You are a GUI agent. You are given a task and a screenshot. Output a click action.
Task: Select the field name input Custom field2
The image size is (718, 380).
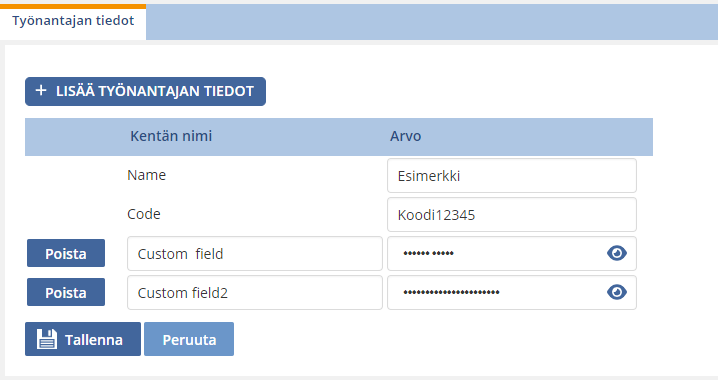coord(255,293)
